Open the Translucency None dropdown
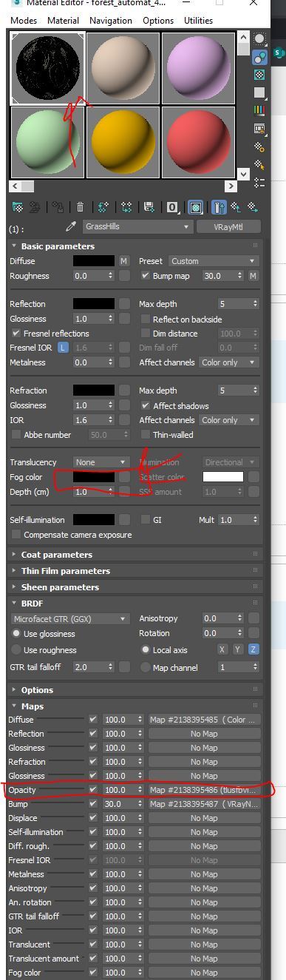This screenshot has width=286, height=980. coord(101,462)
